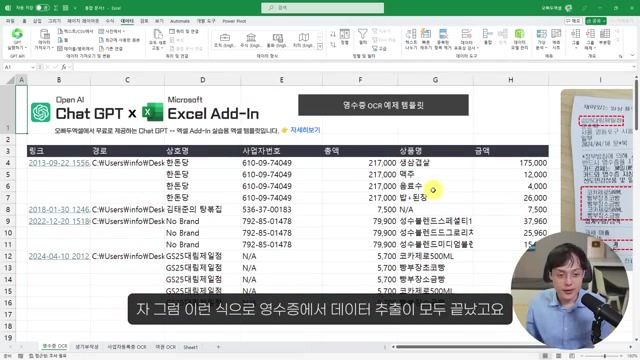Select the column D header

click(x=202, y=80)
